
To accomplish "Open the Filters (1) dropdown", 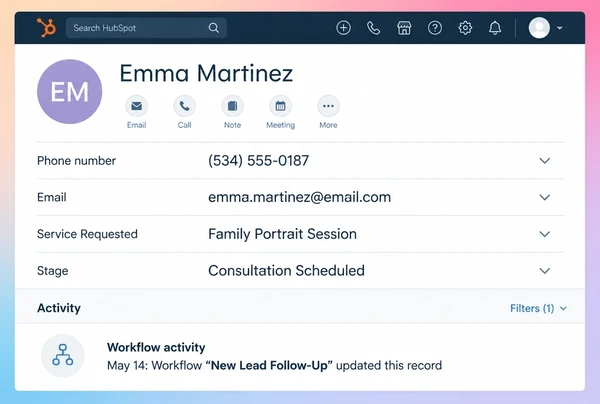I will [538, 308].
